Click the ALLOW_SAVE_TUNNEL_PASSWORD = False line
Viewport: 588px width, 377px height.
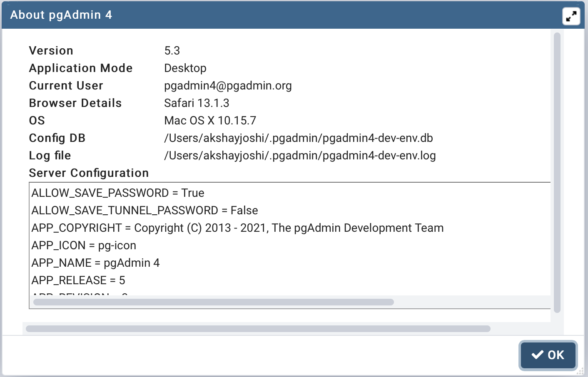click(x=145, y=211)
